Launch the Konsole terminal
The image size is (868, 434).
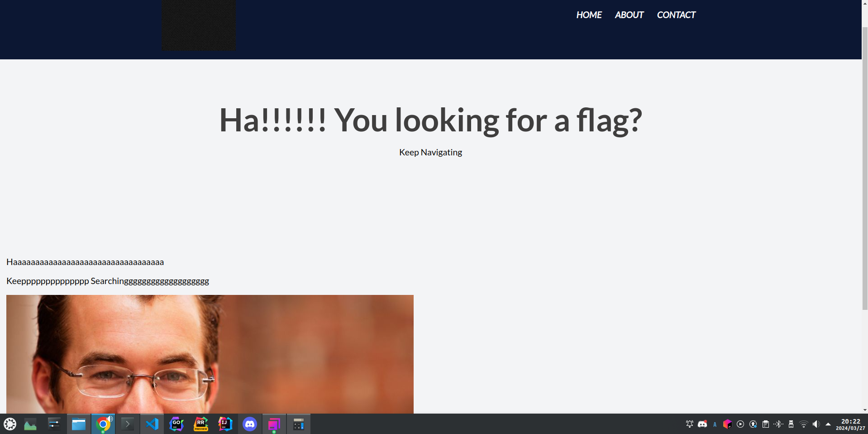tap(128, 424)
